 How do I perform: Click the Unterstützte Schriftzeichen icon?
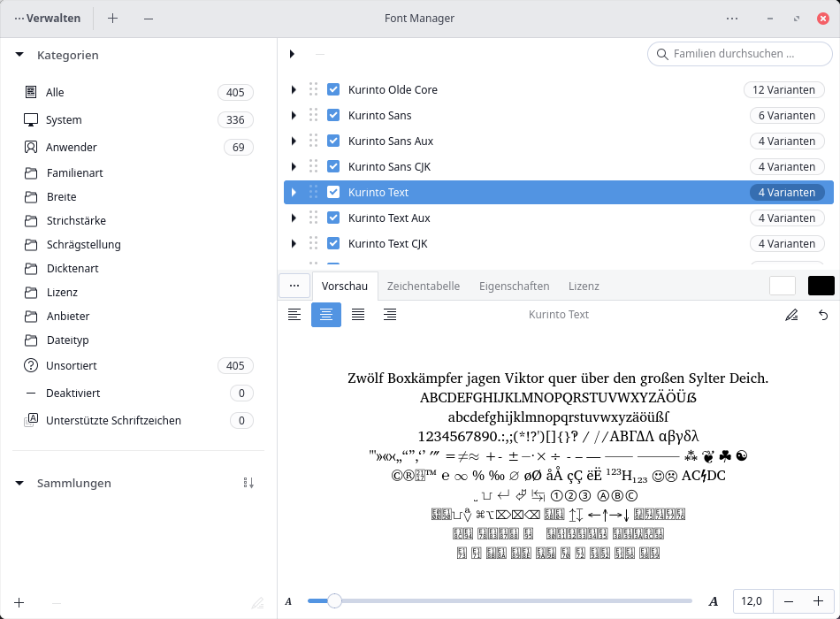tap(31, 420)
